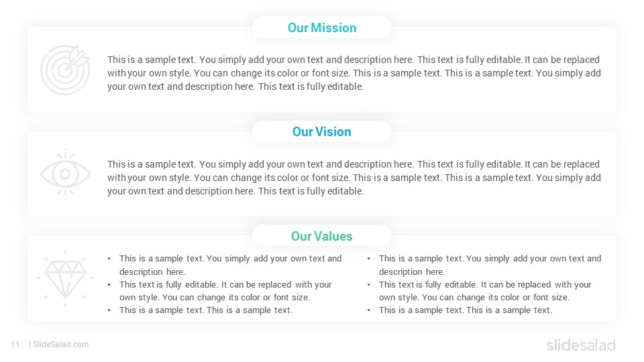Select the eye vision icon

coord(65,174)
